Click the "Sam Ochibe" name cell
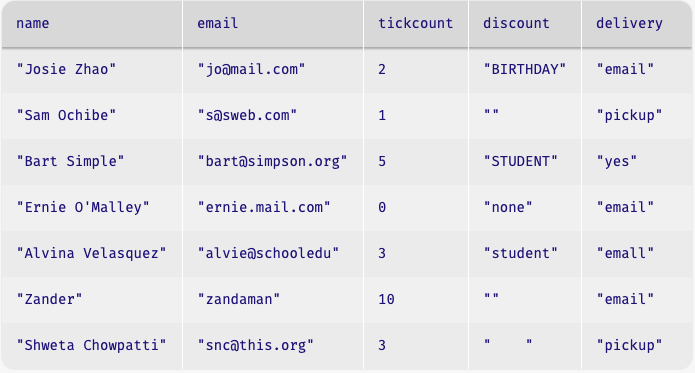Screen dimensions: 695x373 coord(92,116)
